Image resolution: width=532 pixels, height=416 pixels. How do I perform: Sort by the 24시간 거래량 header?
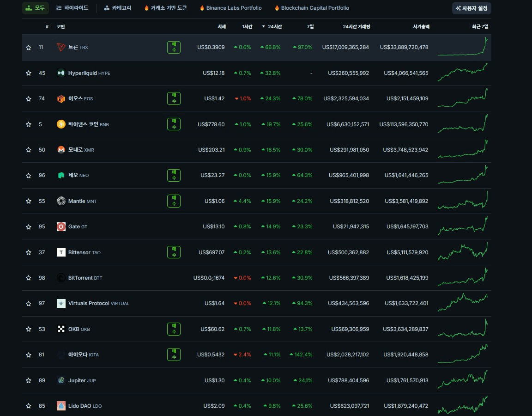(356, 26)
